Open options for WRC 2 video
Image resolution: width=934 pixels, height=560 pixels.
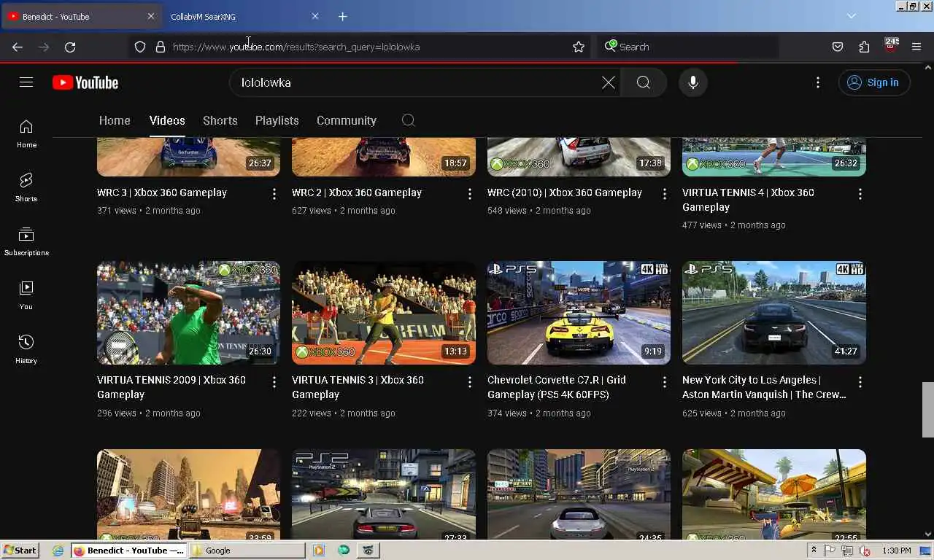point(469,194)
